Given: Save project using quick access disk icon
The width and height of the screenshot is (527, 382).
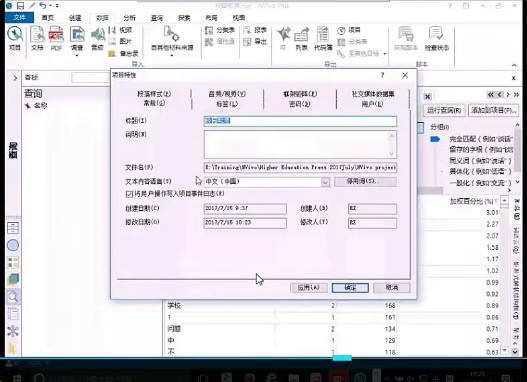Looking at the screenshot, I should (21, 6).
